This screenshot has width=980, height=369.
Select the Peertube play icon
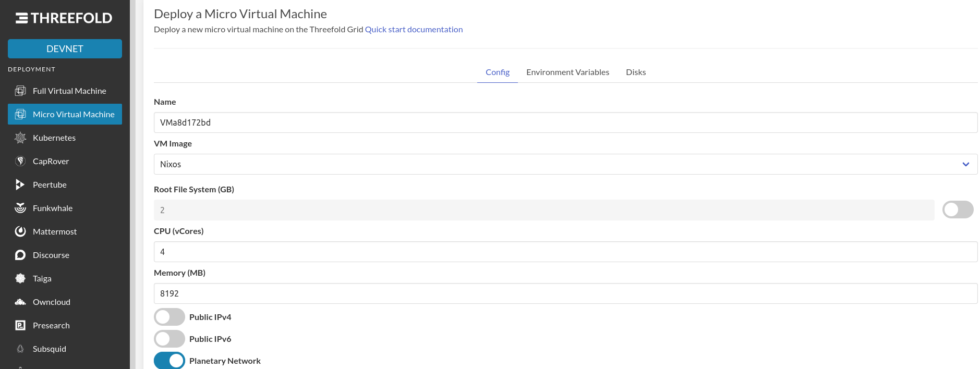click(x=20, y=185)
